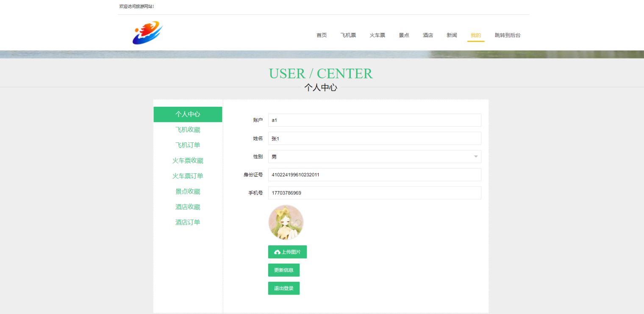This screenshot has width=644, height=314.
Task: Open the 飞机票 navigation item
Action: [x=348, y=35]
